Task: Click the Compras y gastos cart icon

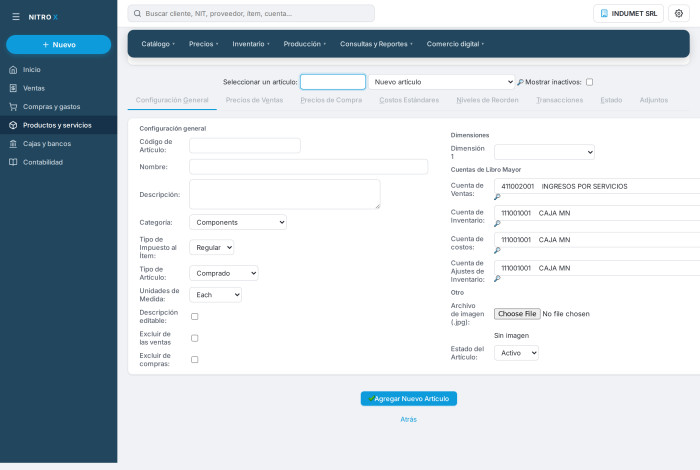Action: (13, 107)
